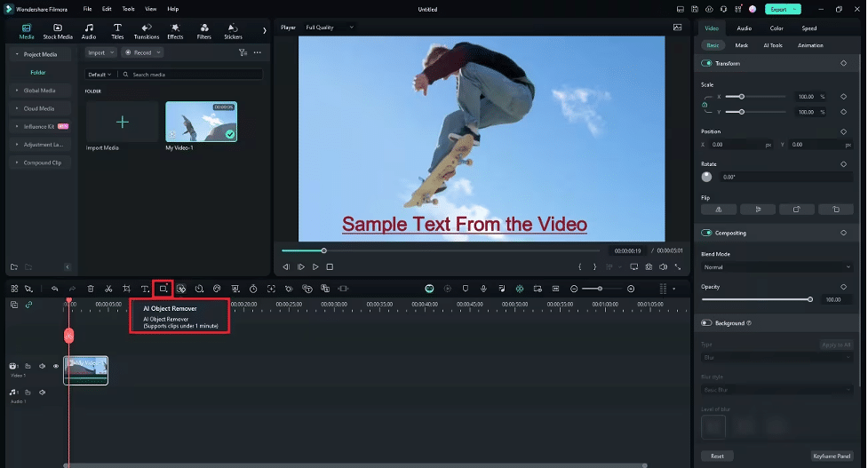Enable the Background toggle

click(x=707, y=323)
